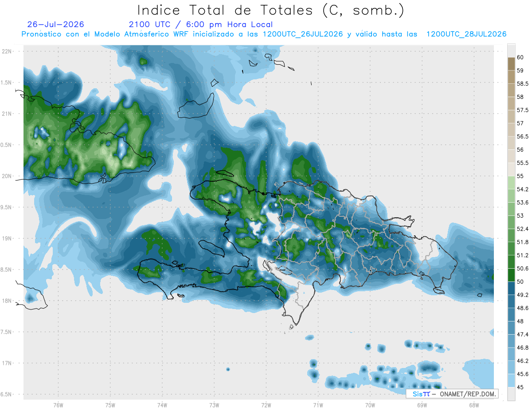
Task: Click the "45.6" value on the color scale
Action: [522, 374]
